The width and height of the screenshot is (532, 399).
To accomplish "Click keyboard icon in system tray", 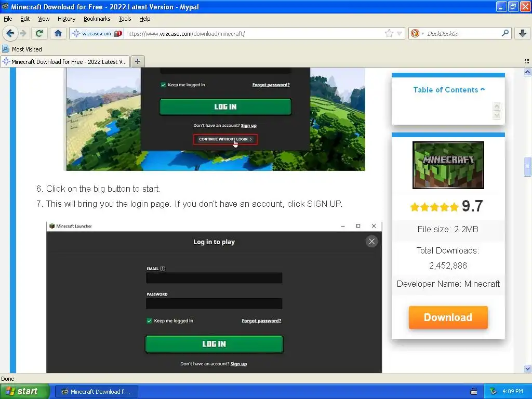I will pyautogui.click(x=474, y=392).
